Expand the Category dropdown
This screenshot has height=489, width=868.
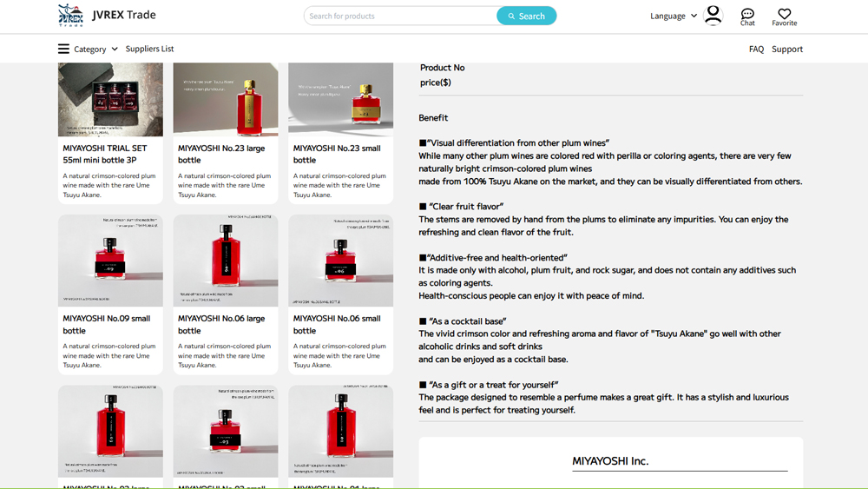click(x=95, y=49)
